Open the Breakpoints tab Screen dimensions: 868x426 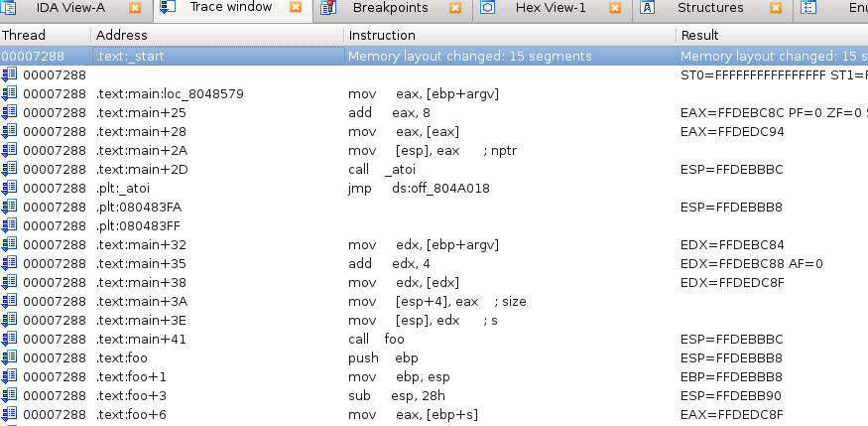tap(390, 8)
